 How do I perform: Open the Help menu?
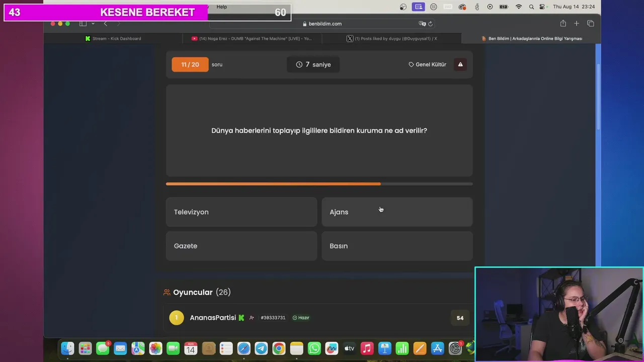tap(222, 7)
